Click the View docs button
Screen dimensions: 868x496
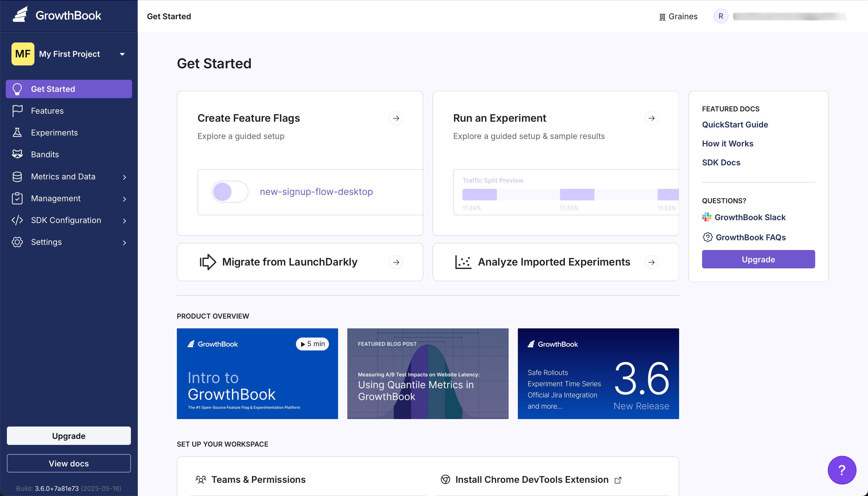pos(69,463)
